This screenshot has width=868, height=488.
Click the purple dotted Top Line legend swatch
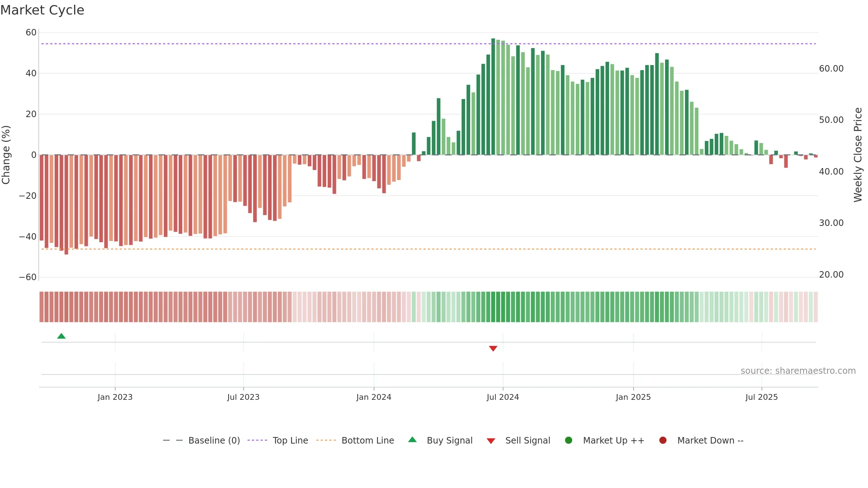pyautogui.click(x=257, y=440)
